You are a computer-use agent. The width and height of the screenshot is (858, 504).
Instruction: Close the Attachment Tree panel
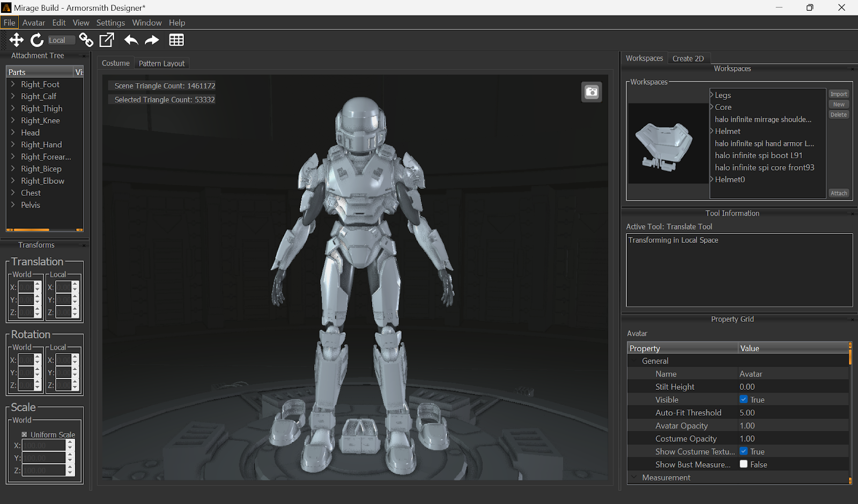(84, 56)
